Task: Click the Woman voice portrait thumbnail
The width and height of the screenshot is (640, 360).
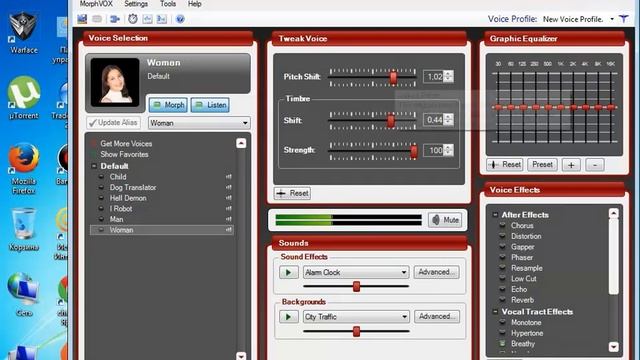Action: [115, 82]
